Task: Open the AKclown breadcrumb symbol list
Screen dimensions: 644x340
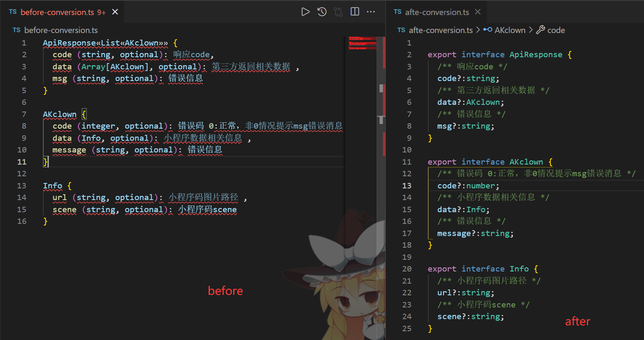Action: 510,30
